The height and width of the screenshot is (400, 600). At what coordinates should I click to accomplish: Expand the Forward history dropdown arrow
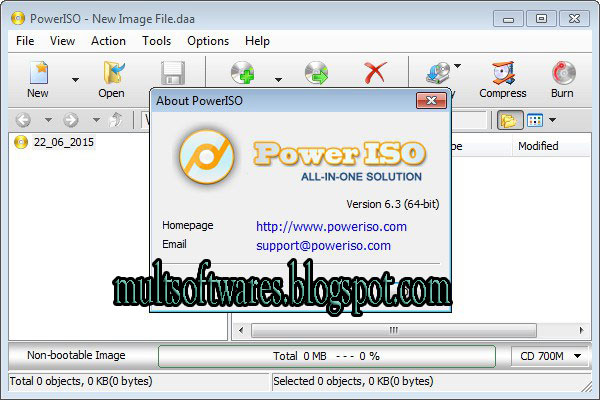(96, 120)
